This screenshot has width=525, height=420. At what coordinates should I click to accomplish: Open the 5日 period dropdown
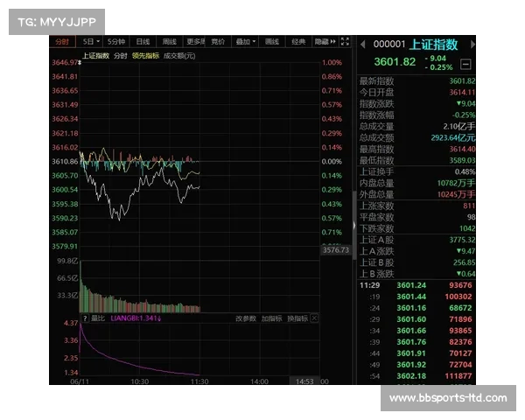pyautogui.click(x=91, y=41)
